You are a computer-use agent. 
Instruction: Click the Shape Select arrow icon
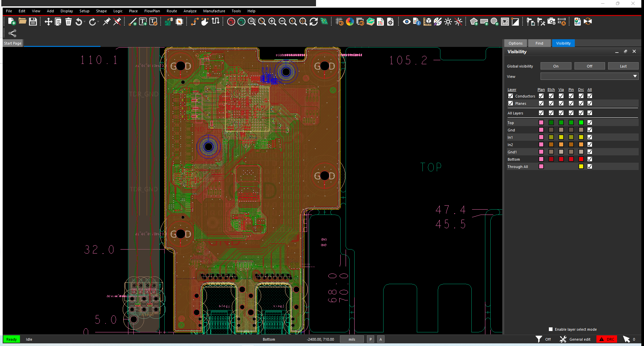(x=505, y=22)
